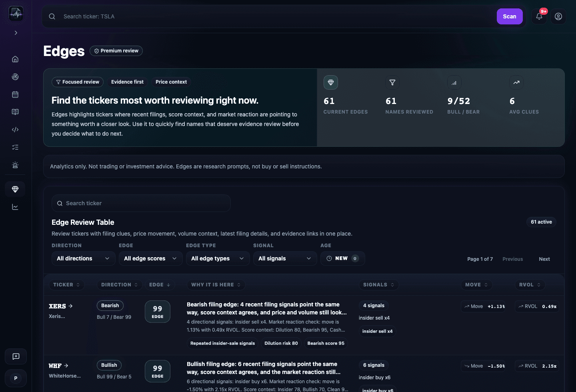Select the Focused review tab
The width and height of the screenshot is (576, 392).
pyautogui.click(x=78, y=82)
